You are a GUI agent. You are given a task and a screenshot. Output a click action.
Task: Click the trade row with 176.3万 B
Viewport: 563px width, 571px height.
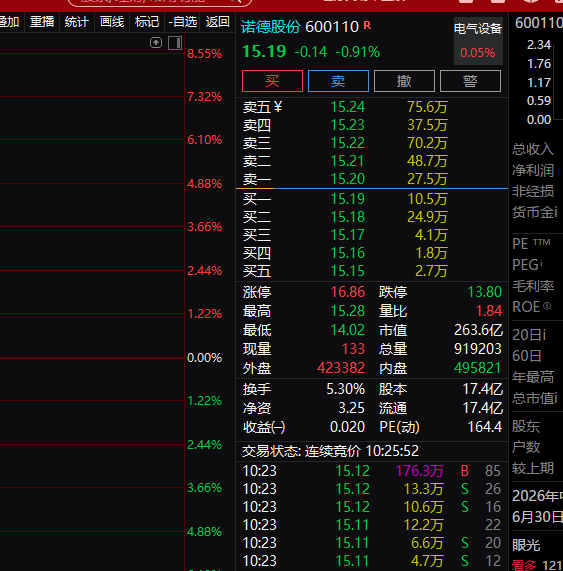point(371,470)
